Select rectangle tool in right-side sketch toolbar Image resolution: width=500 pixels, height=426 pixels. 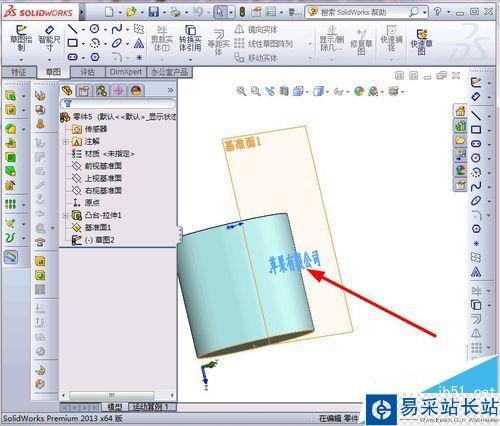pos(476,129)
